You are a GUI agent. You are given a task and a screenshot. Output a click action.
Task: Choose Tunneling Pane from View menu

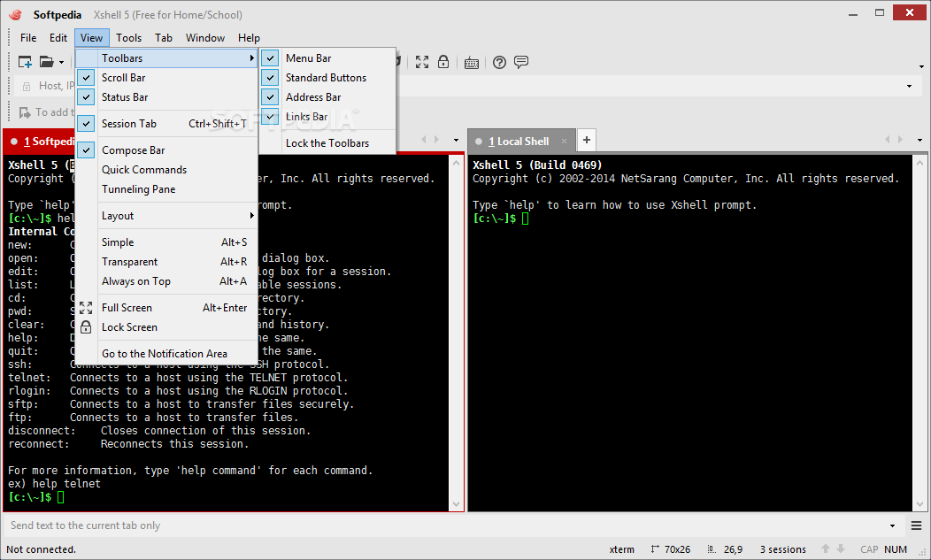point(167,189)
